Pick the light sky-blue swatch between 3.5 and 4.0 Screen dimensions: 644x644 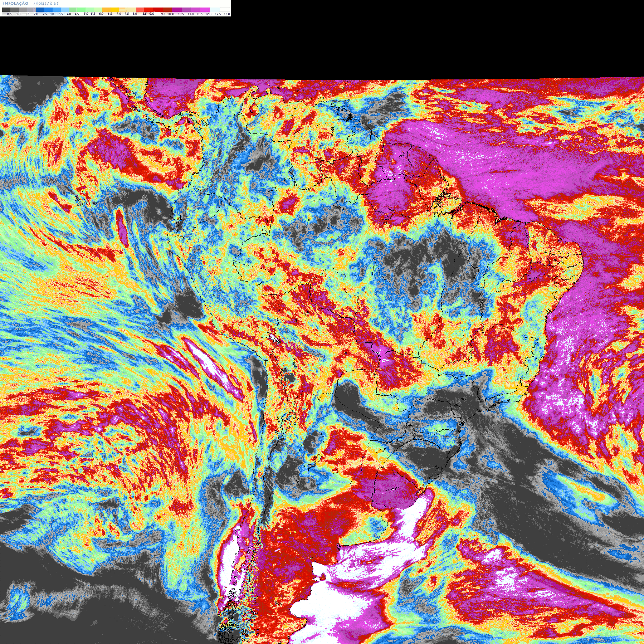pyautogui.click(x=65, y=10)
